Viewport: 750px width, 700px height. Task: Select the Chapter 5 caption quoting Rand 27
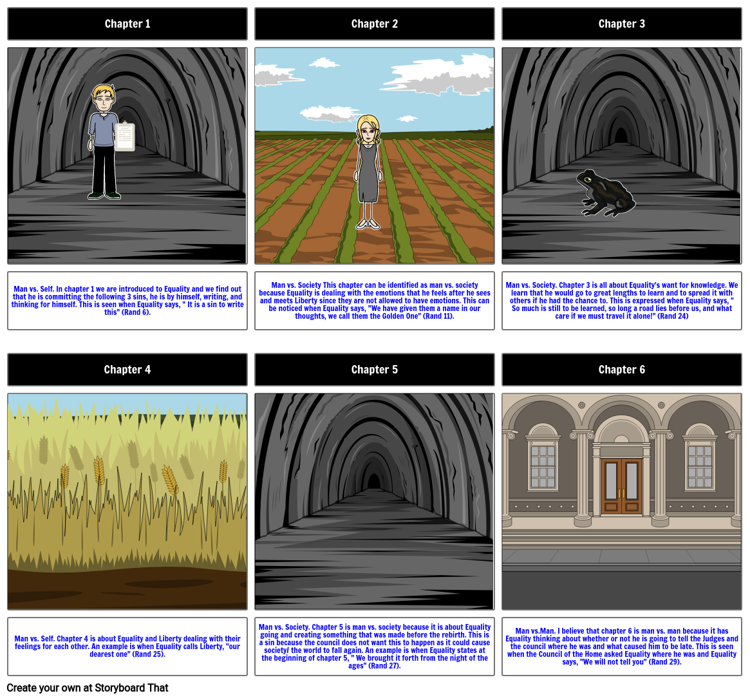[x=374, y=646]
